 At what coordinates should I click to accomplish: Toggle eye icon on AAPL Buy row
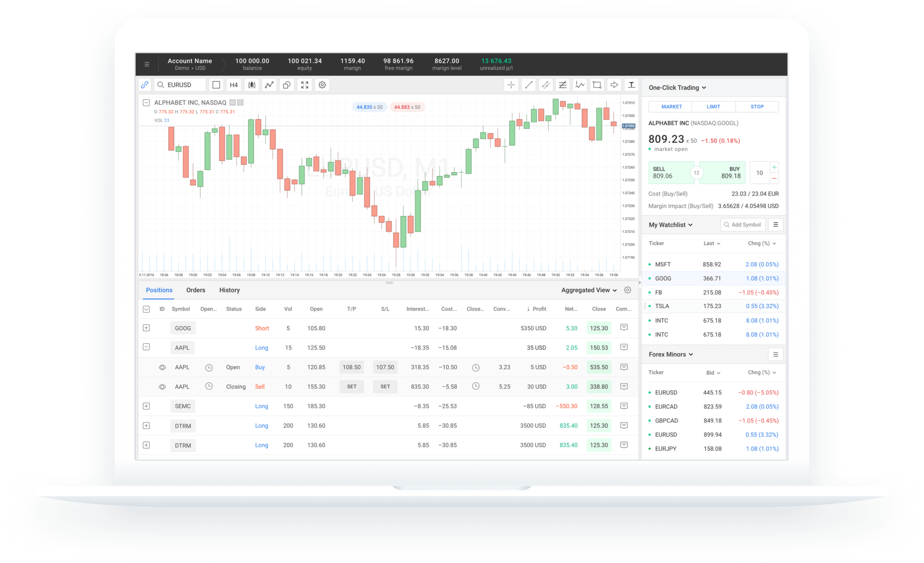(162, 367)
